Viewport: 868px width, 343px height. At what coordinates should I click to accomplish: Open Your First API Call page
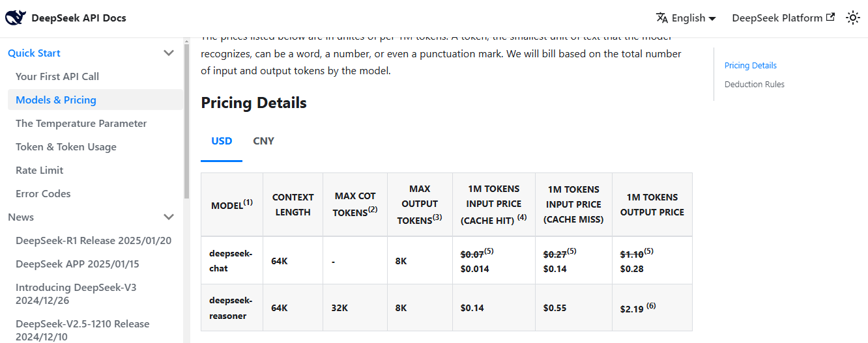(x=57, y=77)
